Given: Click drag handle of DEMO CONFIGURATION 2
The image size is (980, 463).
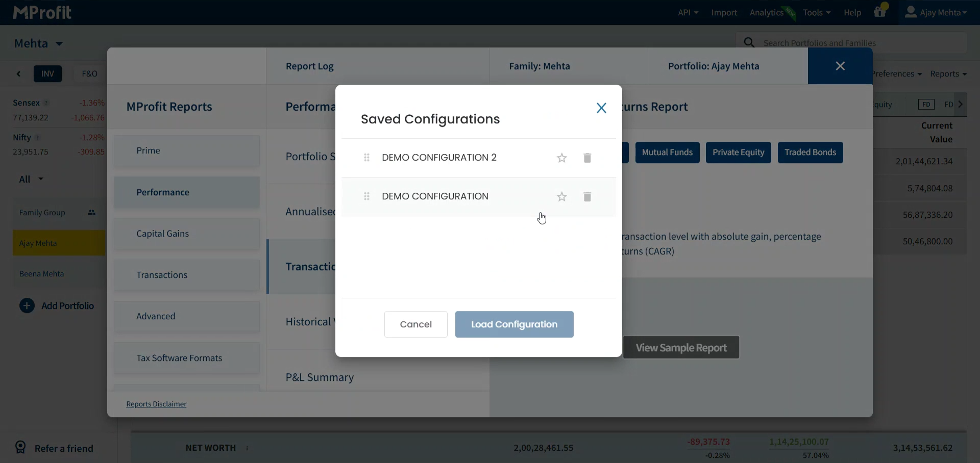Looking at the screenshot, I should [x=366, y=158].
